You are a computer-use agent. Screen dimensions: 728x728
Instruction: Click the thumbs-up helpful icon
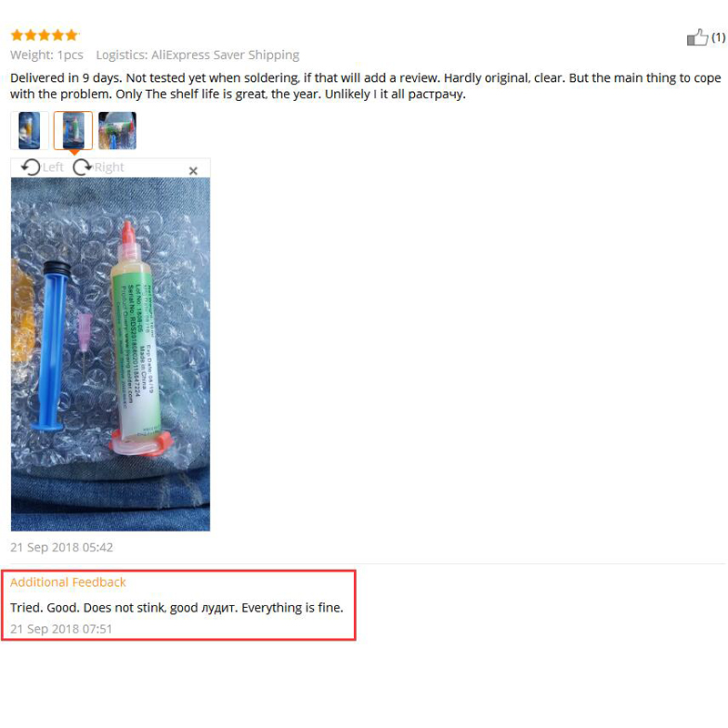tap(697, 37)
